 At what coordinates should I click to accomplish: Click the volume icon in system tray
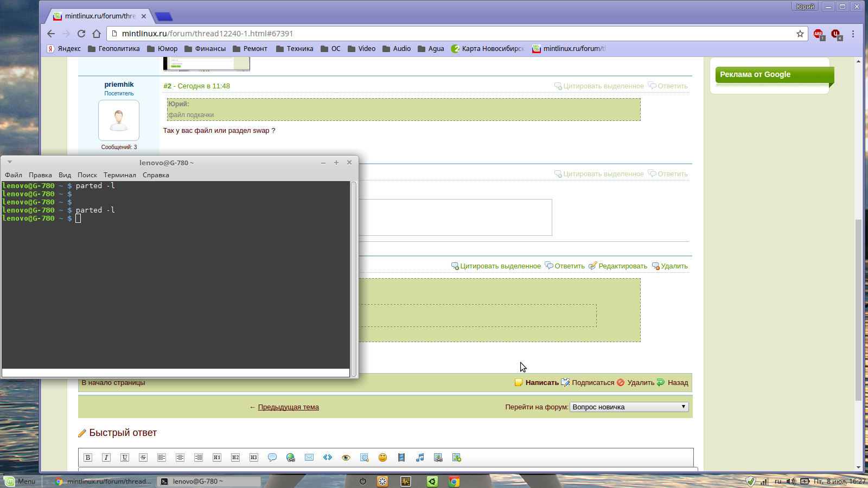[x=790, y=481]
